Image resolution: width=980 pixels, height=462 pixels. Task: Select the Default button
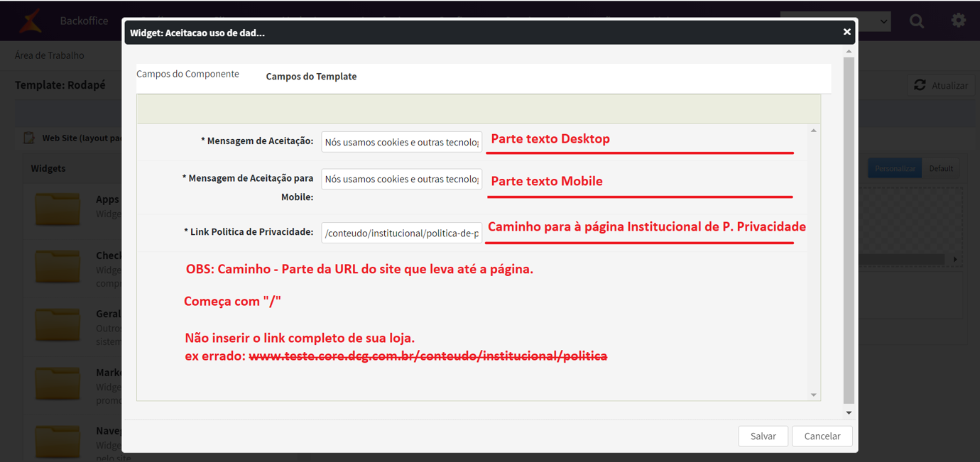[941, 168]
